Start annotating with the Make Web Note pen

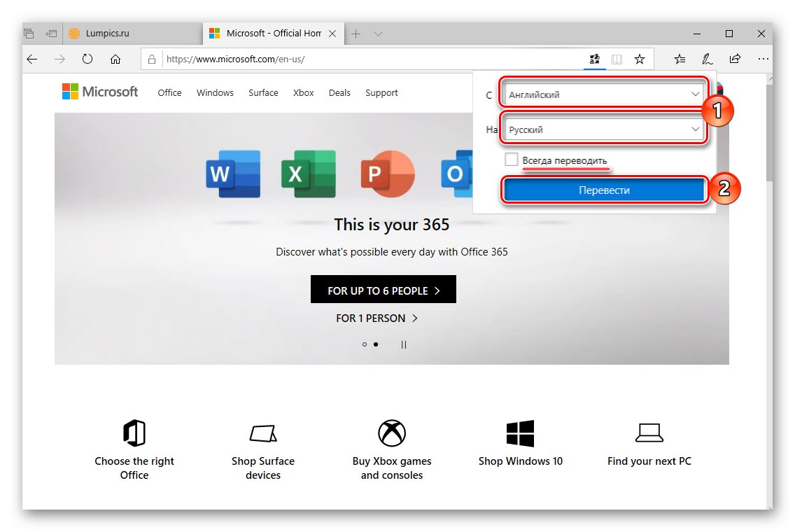707,59
